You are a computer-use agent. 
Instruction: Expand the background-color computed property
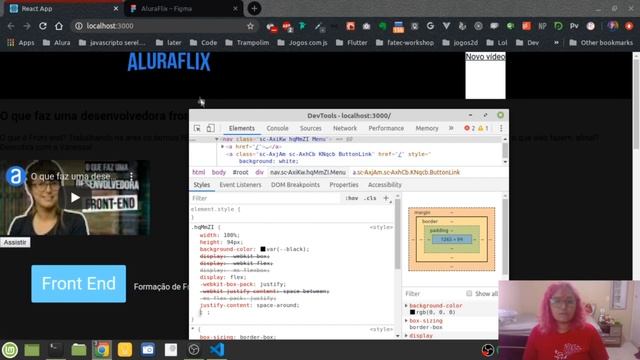click(406, 305)
